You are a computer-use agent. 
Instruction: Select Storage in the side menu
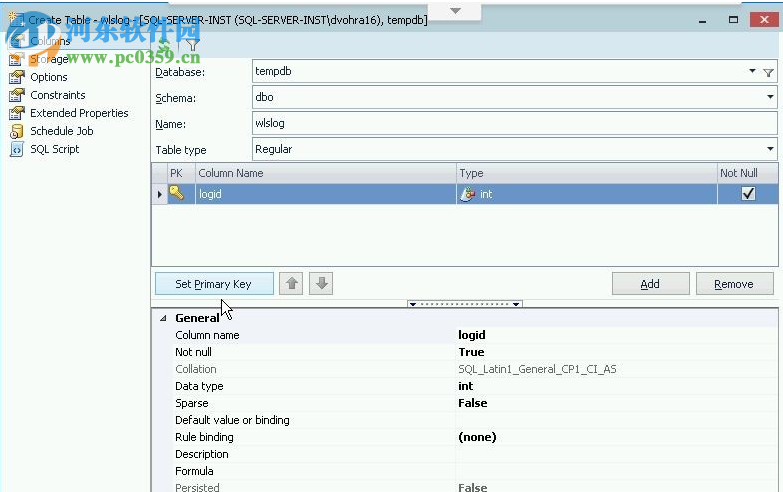click(49, 59)
